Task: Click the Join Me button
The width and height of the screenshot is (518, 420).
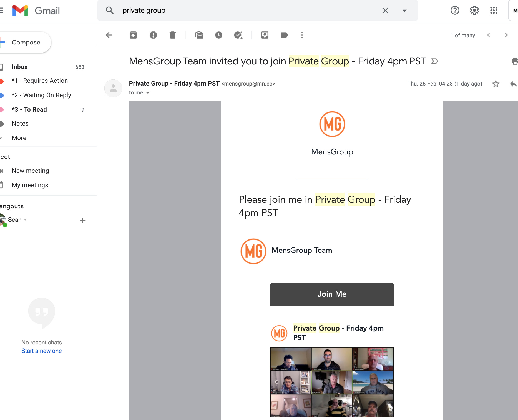Action: pos(332,294)
